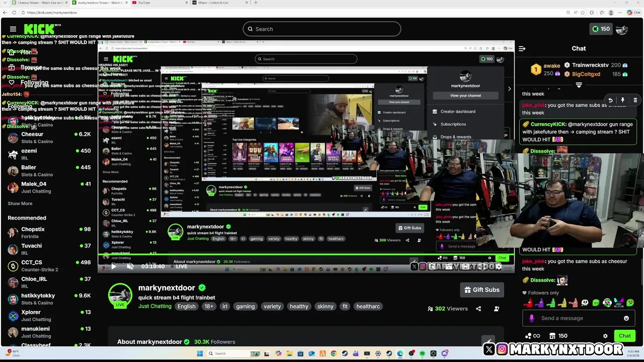Image resolution: width=644 pixels, height=362 pixels.
Task: Select the variety tag
Action: click(x=272, y=306)
